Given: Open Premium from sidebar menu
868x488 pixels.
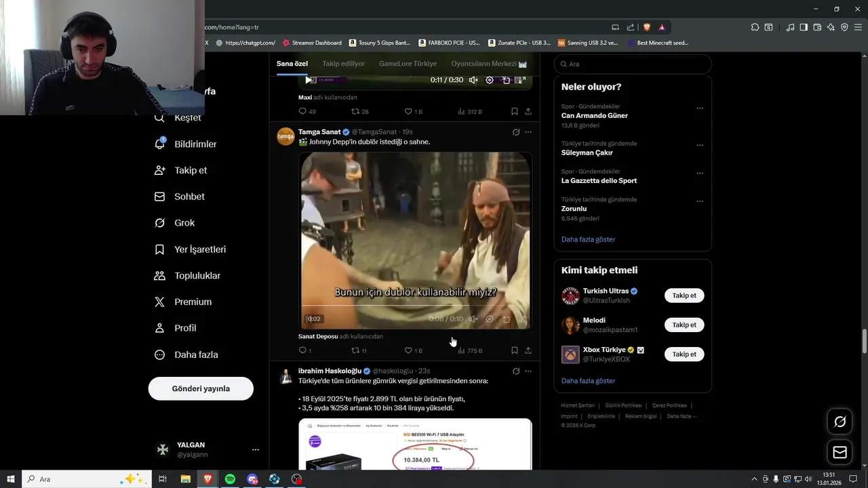Looking at the screenshot, I should (183, 302).
